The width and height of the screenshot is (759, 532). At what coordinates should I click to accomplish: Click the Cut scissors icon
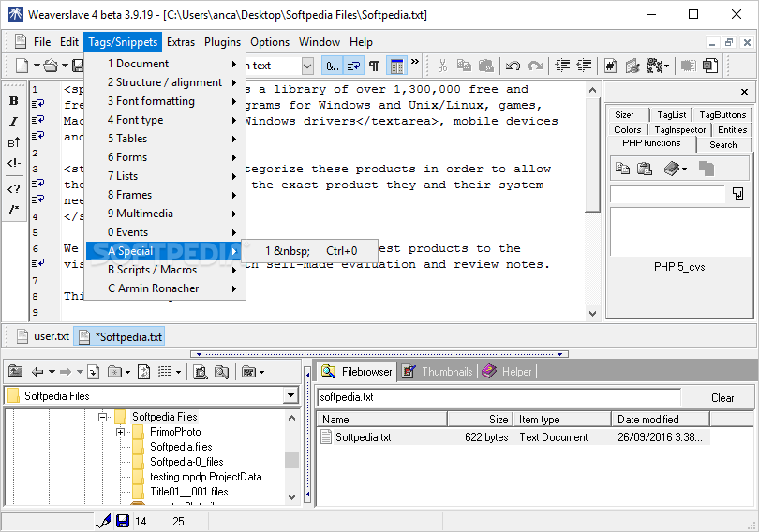tap(442, 66)
